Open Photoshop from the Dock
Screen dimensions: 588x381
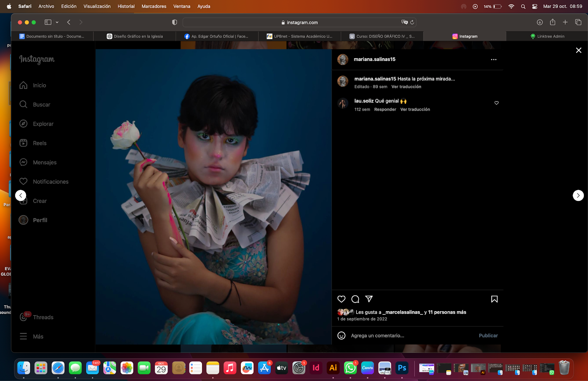402,368
